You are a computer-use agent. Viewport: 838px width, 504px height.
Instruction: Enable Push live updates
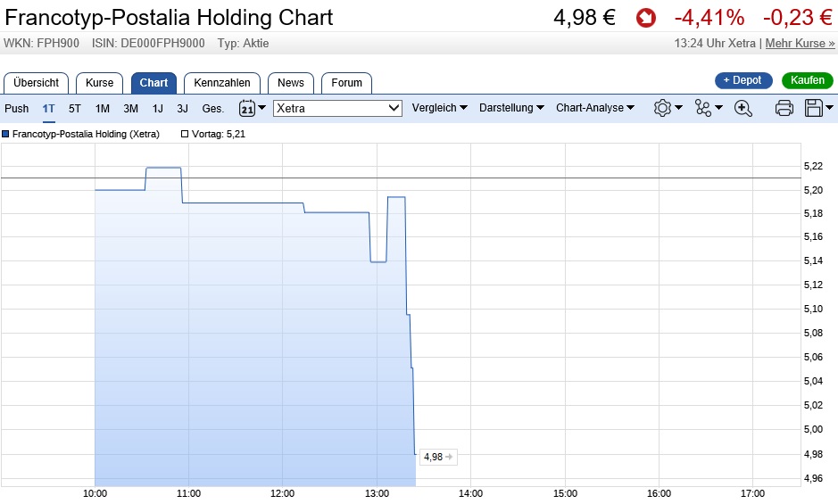tap(17, 108)
